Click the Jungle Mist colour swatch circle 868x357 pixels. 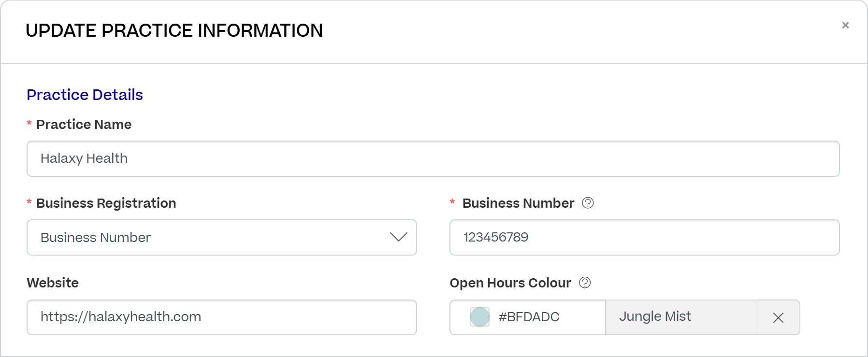pos(480,317)
